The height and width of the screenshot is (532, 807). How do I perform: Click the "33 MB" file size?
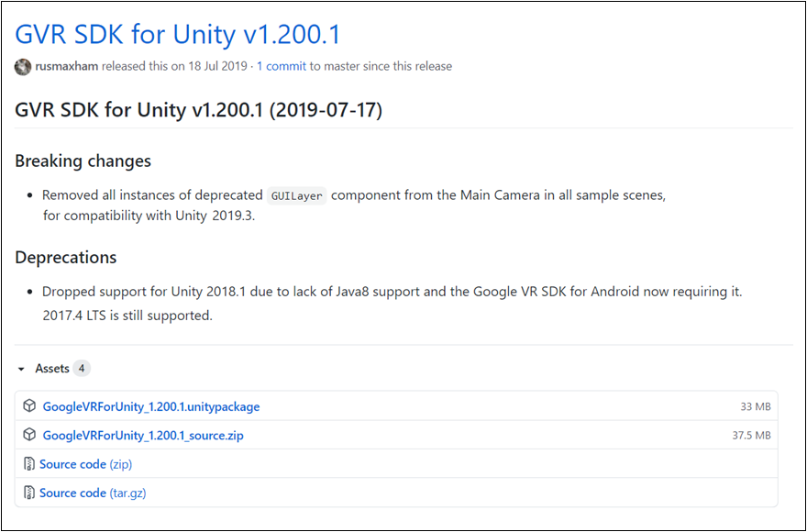point(756,406)
